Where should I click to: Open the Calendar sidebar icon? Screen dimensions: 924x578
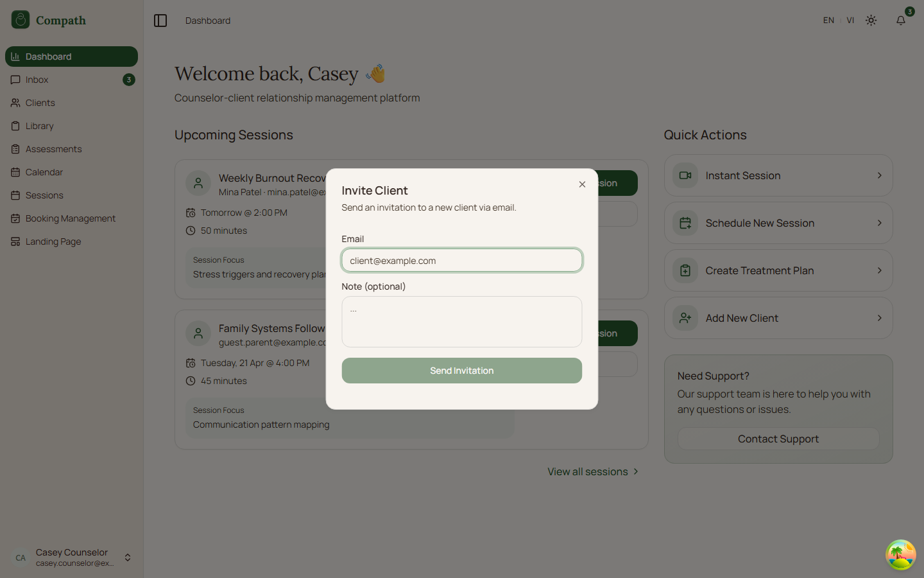coord(15,171)
